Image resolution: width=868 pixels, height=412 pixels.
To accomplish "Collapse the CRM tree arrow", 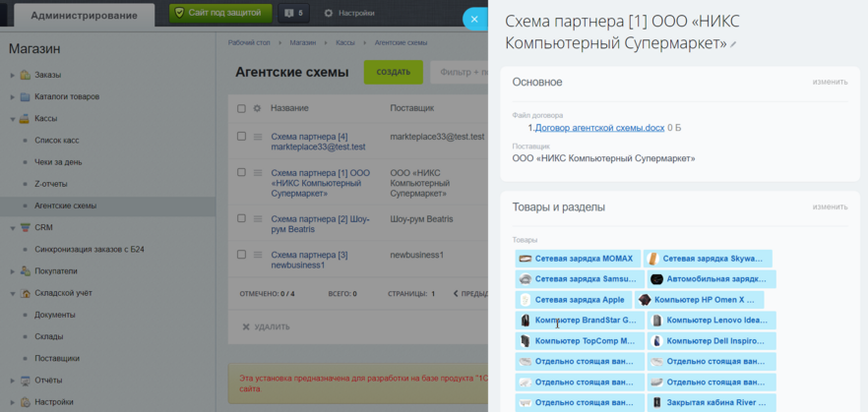I will pyautogui.click(x=12, y=228).
